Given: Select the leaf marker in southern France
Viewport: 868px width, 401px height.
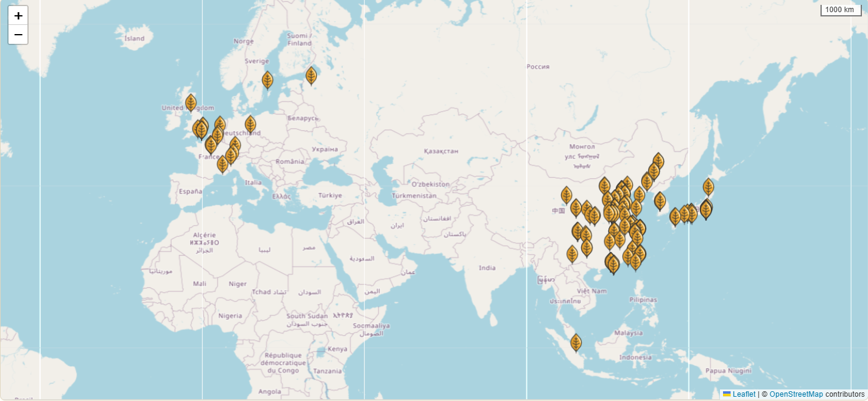Looking at the screenshot, I should 222,164.
